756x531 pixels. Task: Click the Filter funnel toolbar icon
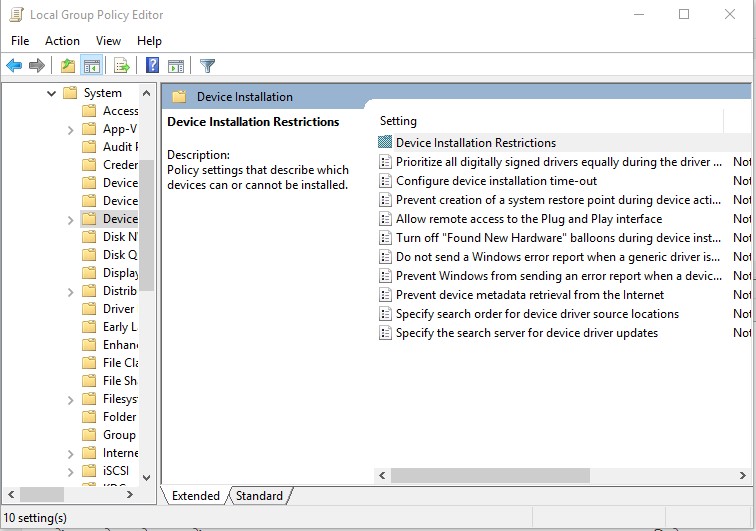207,65
